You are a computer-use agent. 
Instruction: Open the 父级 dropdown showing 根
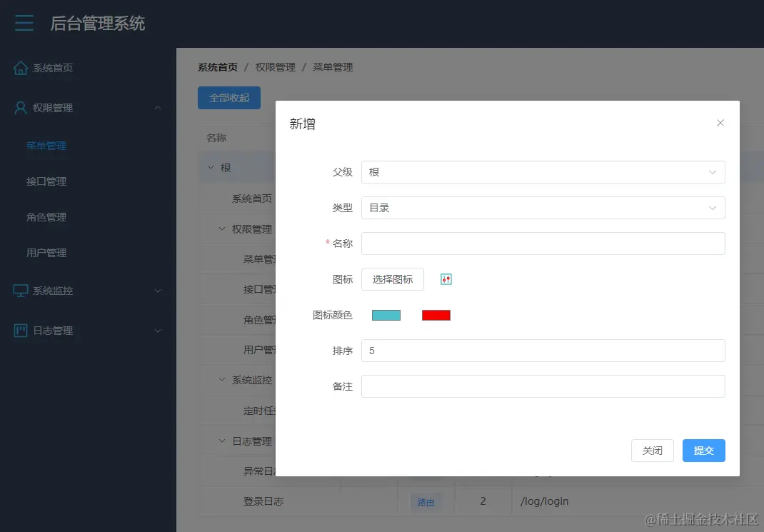click(543, 172)
